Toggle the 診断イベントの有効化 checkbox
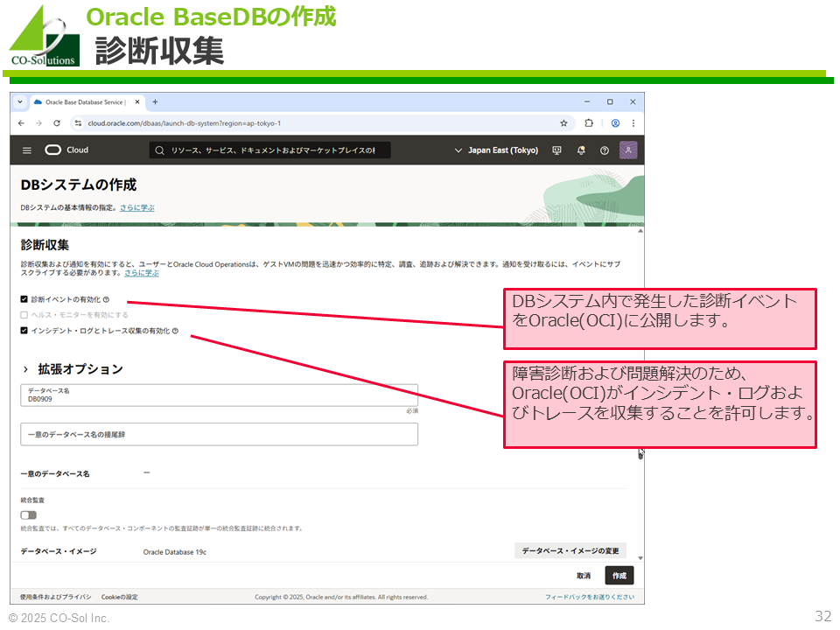 click(24, 299)
